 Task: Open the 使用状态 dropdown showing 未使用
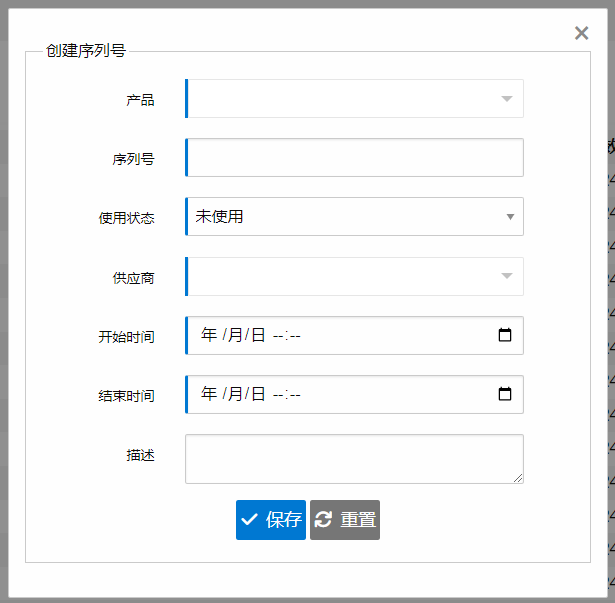point(354,217)
